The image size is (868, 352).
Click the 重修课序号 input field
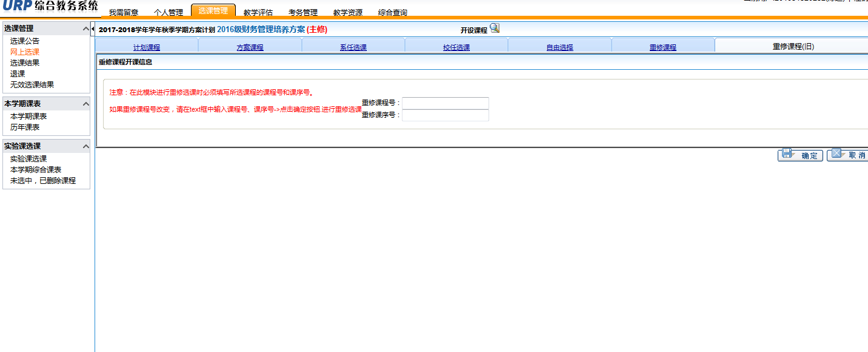click(x=445, y=115)
